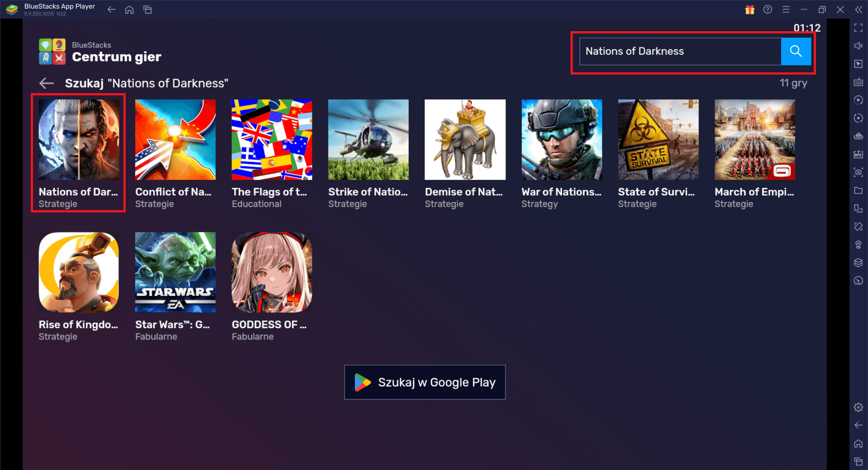Click the multi-instance devices sidebar icon
868x470 pixels.
pyautogui.click(x=859, y=208)
